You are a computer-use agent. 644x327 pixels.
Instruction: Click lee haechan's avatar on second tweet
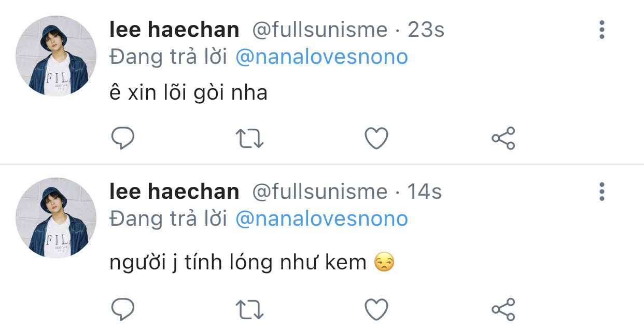(56, 218)
